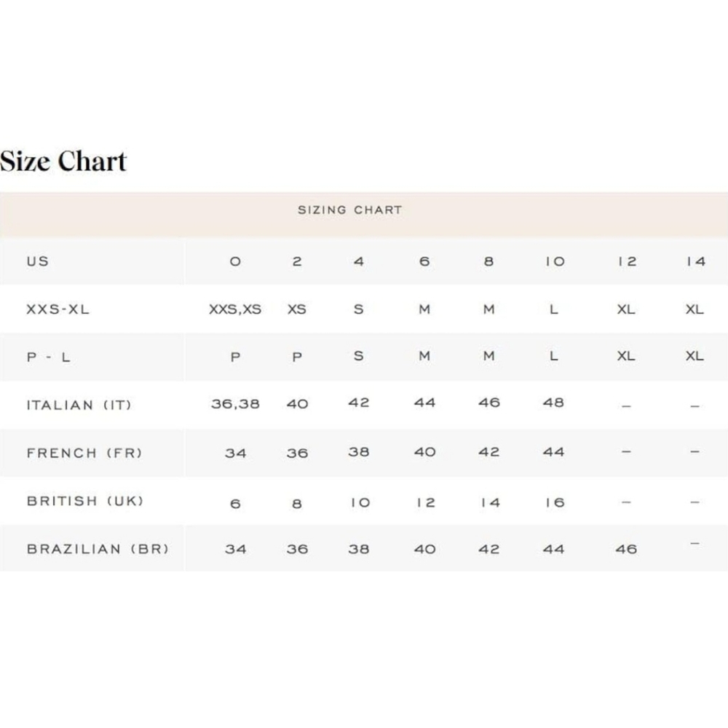The width and height of the screenshot is (728, 728).
Task: Select Italian size 40 cell
Action: point(297,404)
